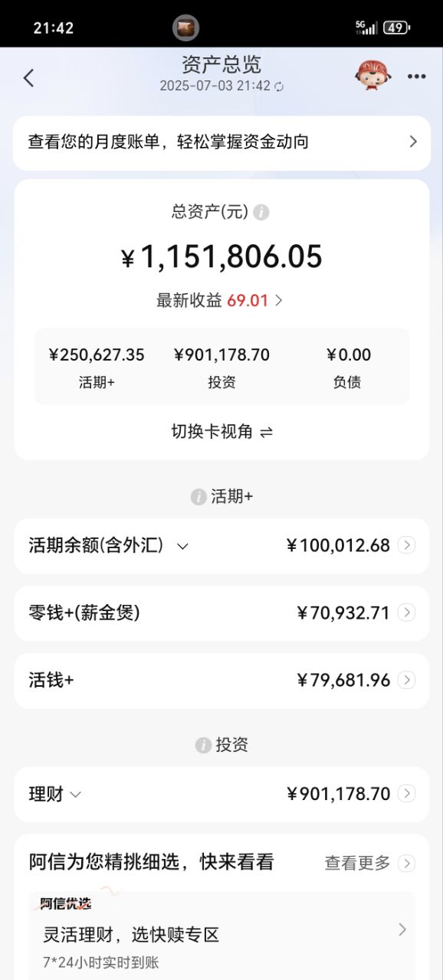Viewport: 443px width, 980px height.
Task: Select the ¥0.00 负债 summary
Action: 348,367
